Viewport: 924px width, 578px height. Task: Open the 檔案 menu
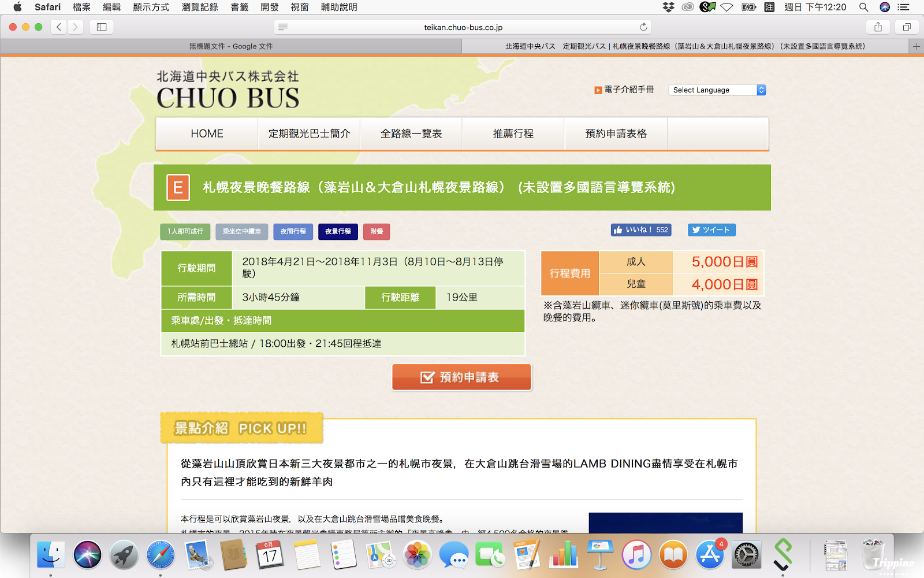click(x=81, y=7)
